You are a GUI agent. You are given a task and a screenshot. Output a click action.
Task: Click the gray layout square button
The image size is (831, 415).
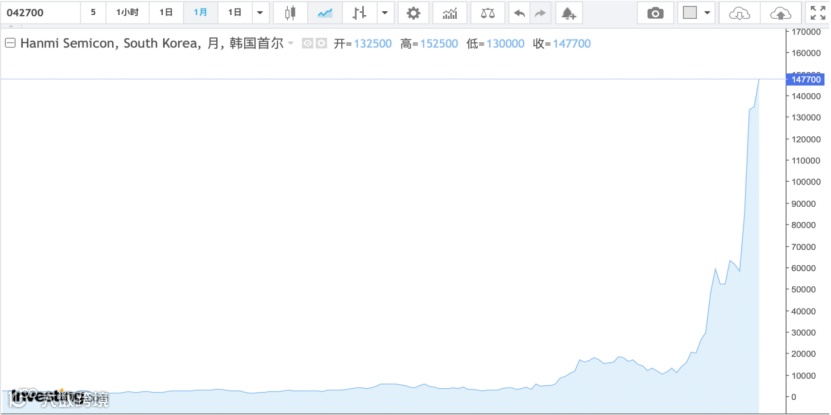(689, 13)
